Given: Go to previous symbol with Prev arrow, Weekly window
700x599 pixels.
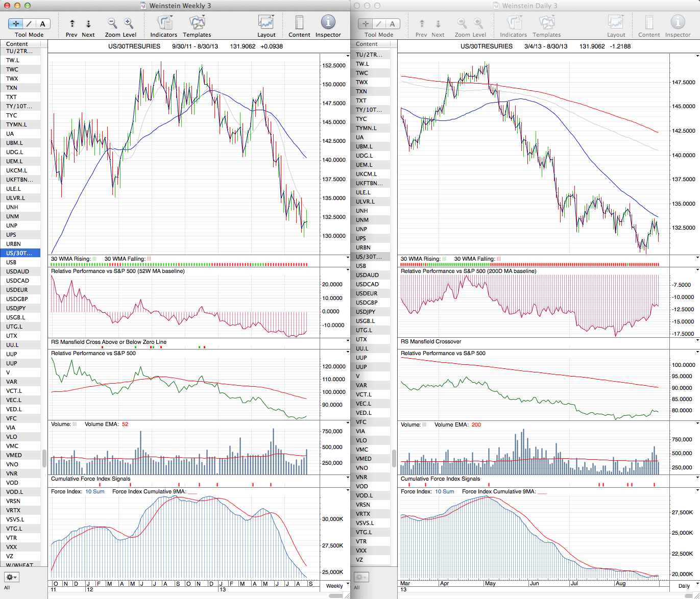Looking at the screenshot, I should pyautogui.click(x=72, y=23).
